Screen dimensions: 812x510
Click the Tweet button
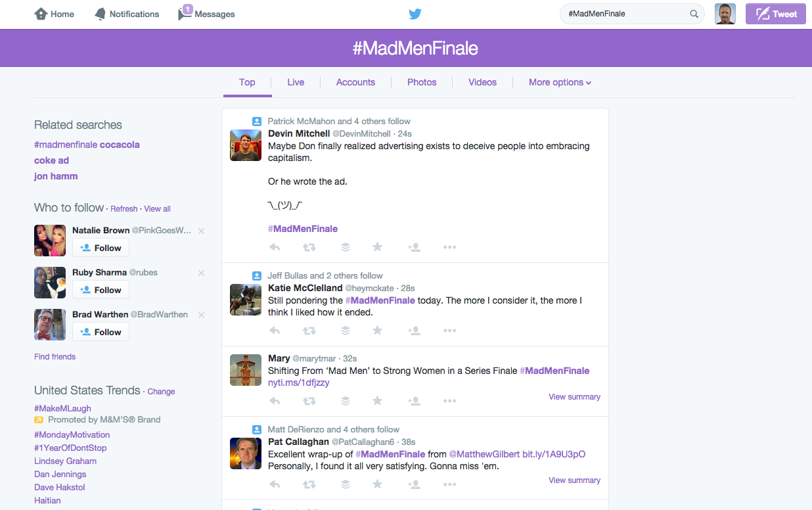776,14
